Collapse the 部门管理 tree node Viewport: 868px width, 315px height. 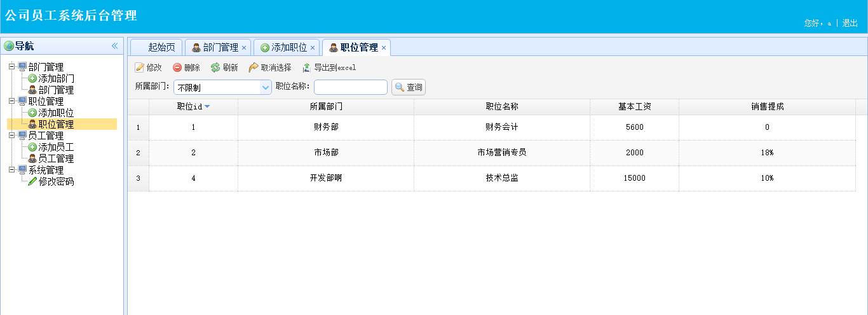pos(12,67)
